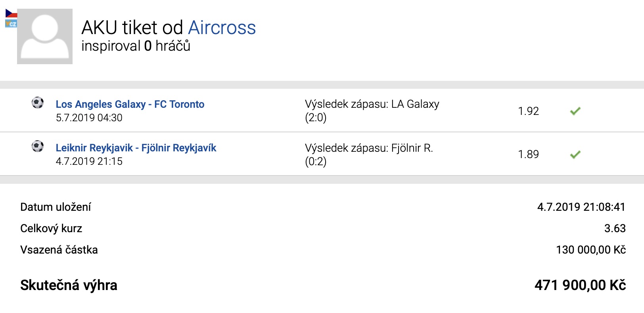This screenshot has height=313, width=644.
Task: Click the "inspiroval 0 hráčů" text
Action: pyautogui.click(x=136, y=46)
